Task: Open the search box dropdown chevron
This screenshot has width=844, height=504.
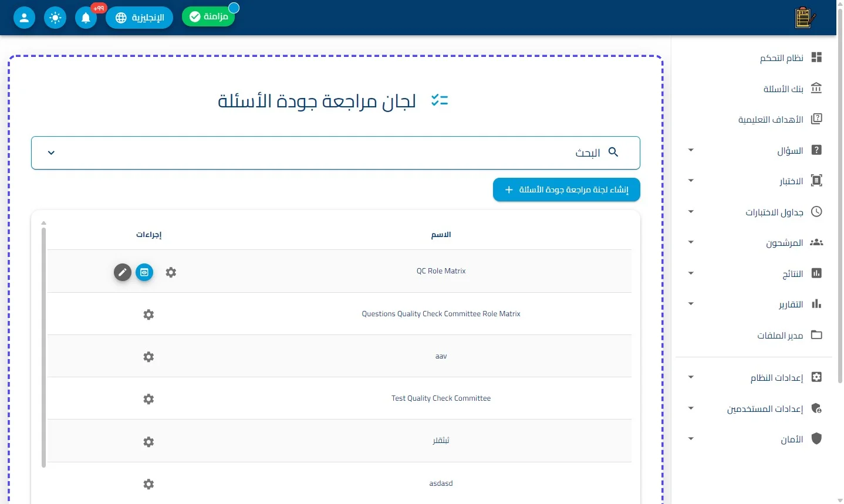Action: click(51, 153)
